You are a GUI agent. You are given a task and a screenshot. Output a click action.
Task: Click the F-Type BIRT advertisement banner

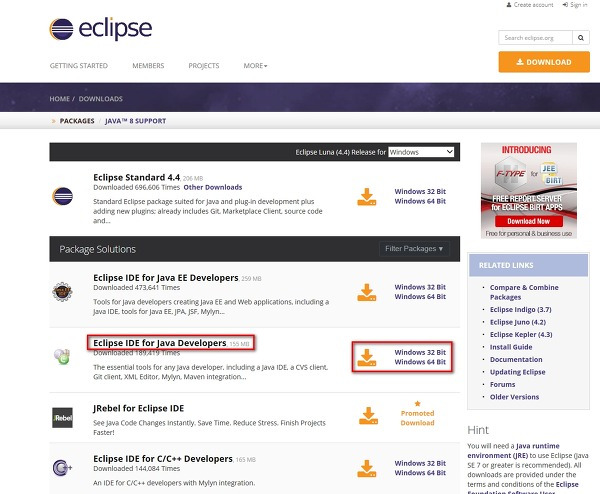(x=528, y=190)
